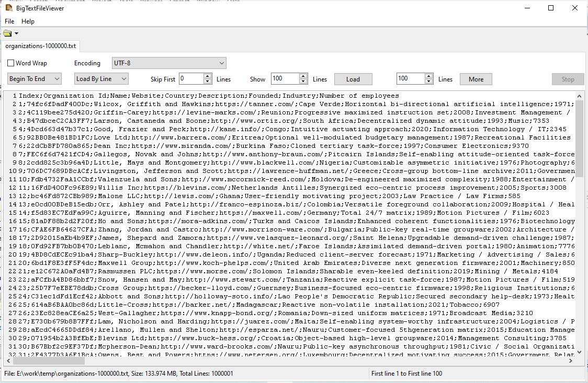
Task: Click the BigTextFileViewer app icon in title bar
Action: 9,8
